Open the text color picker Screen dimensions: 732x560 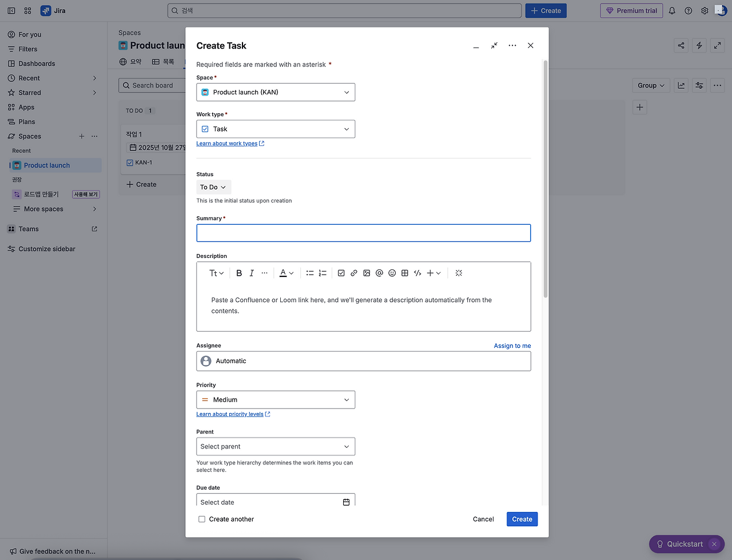coord(287,273)
